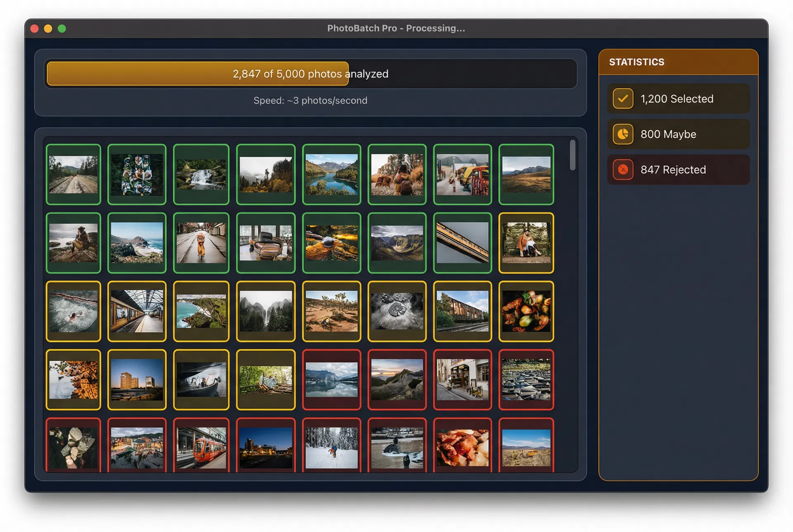Viewport: 793px width, 532px height.
Task: Select the blue mountain lake thumbnail
Action: [331, 174]
